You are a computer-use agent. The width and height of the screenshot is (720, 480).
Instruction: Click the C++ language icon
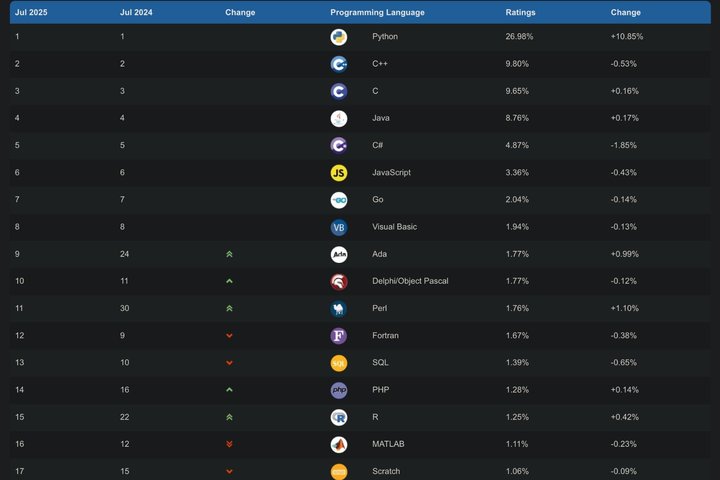click(339, 64)
